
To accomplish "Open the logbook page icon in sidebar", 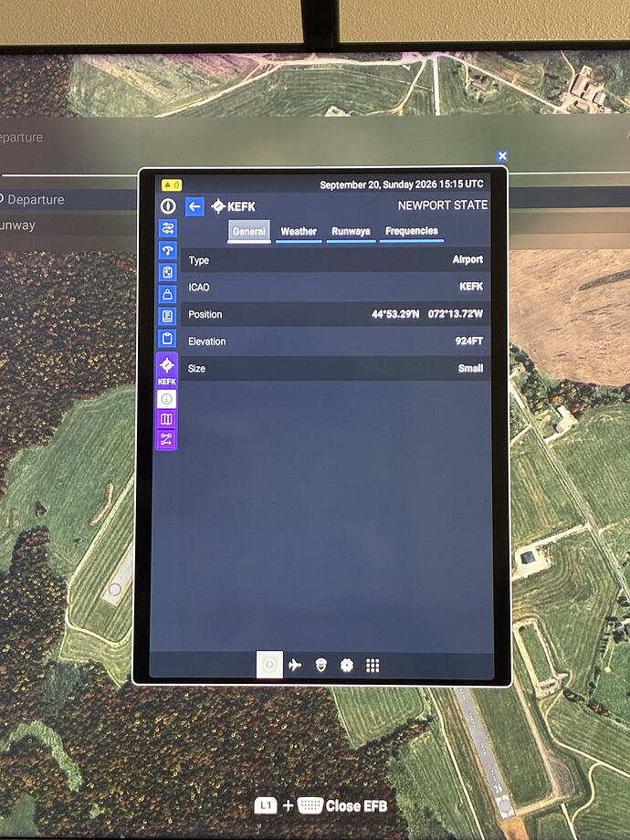I will [x=168, y=316].
